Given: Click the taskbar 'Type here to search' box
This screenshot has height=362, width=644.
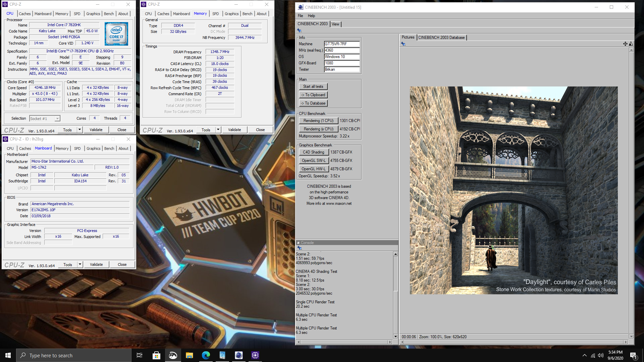Looking at the screenshot, I should click(x=74, y=355).
